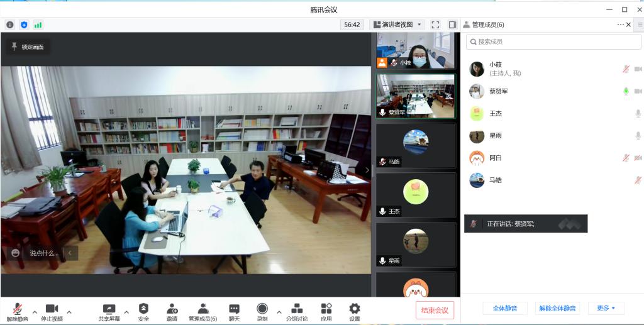This screenshot has width=644, height=325.
Task: Select member 蔡贤军 in list
Action: (x=499, y=91)
